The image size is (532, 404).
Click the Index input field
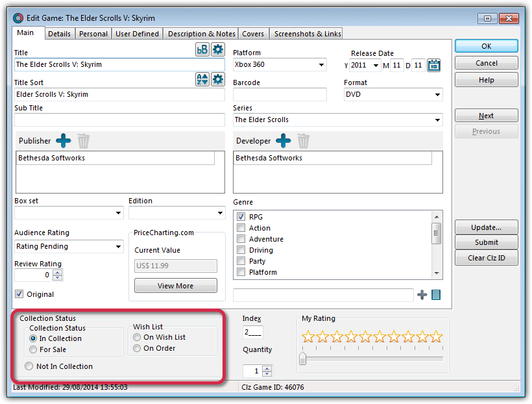[253, 332]
